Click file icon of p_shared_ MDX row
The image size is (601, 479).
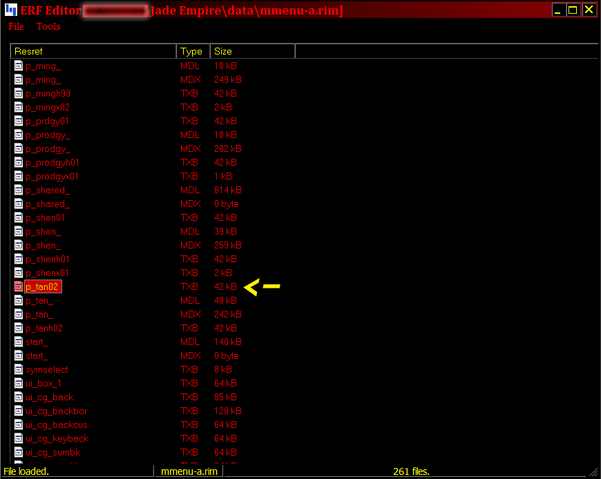click(18, 204)
